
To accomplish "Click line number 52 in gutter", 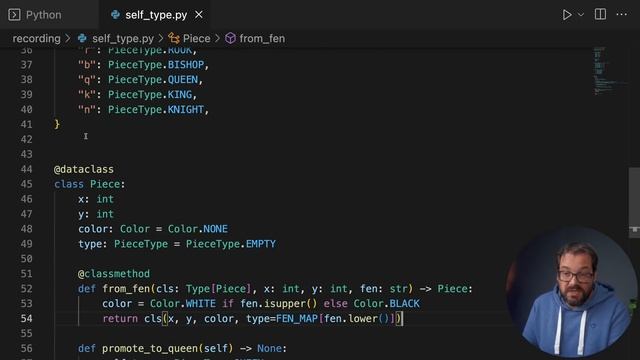I will (x=27, y=289).
